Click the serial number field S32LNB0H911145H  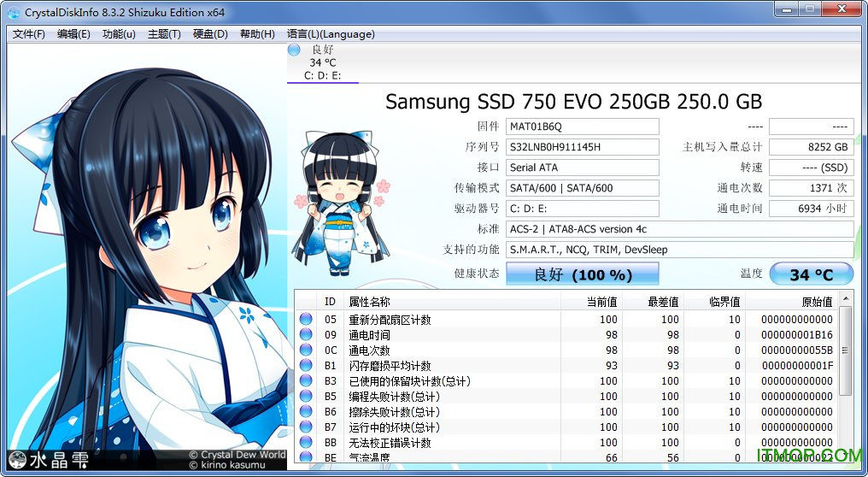tap(583, 147)
